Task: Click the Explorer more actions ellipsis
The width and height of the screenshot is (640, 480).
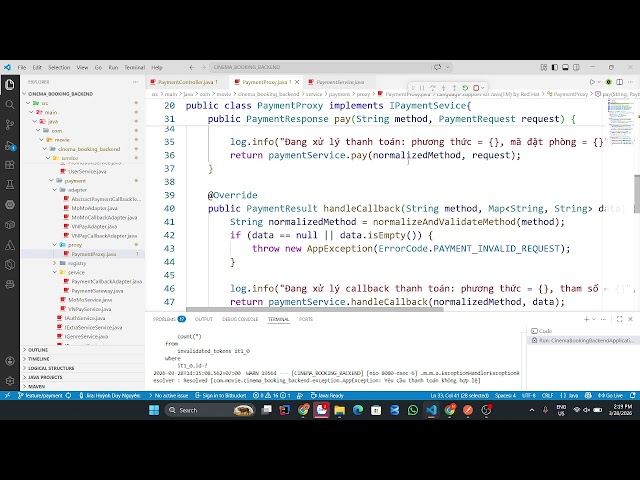Action: pos(136,82)
